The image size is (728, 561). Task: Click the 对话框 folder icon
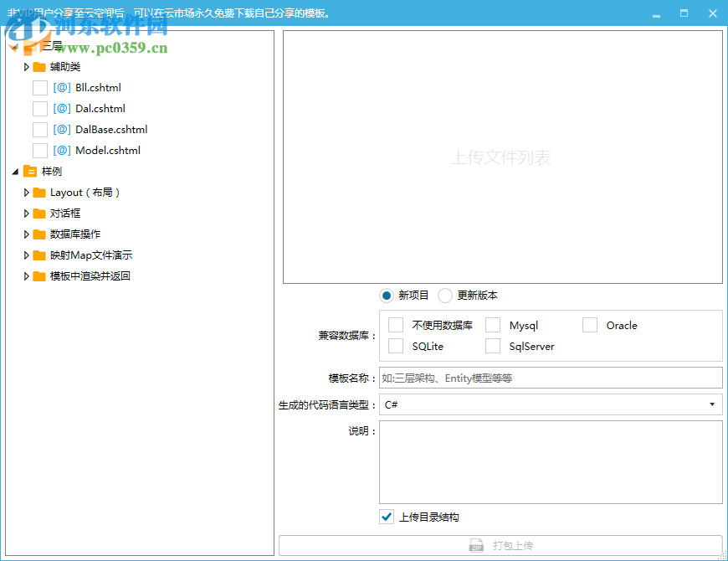[x=39, y=214]
